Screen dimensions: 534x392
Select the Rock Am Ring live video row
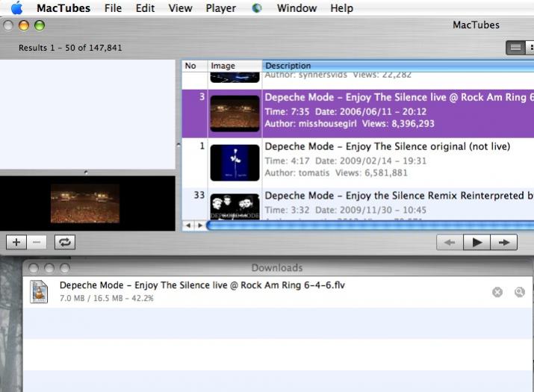pos(358,113)
